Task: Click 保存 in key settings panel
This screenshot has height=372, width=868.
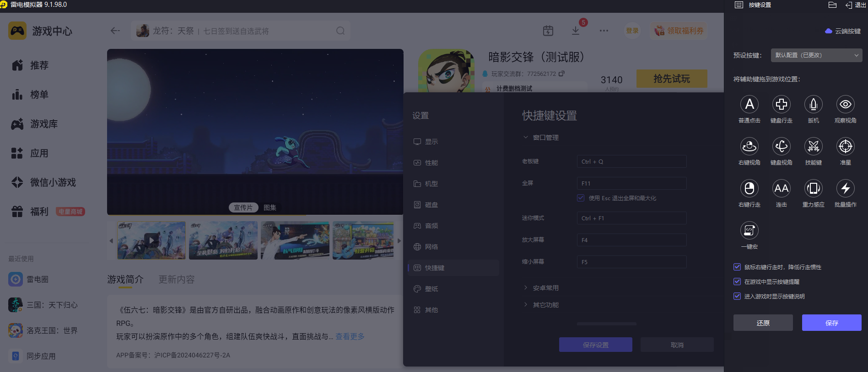Action: tap(832, 323)
